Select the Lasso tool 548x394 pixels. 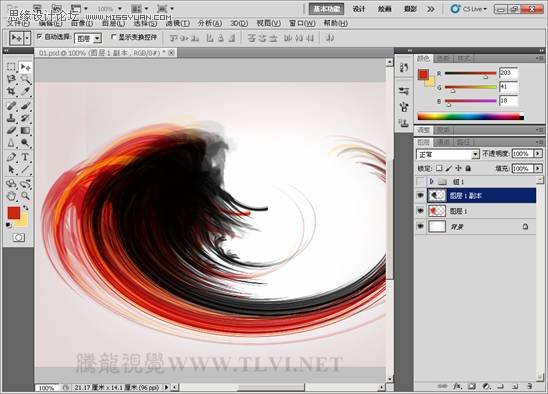[x=11, y=79]
